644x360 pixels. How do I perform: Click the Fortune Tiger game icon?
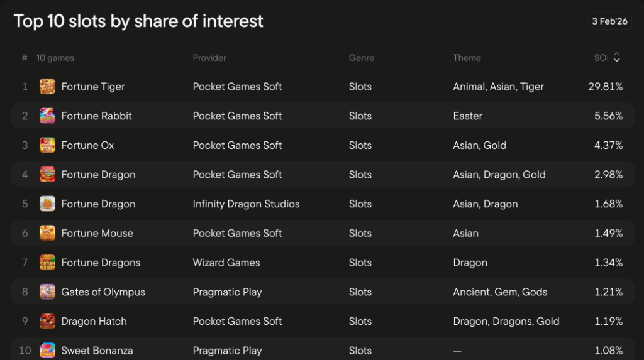point(47,87)
